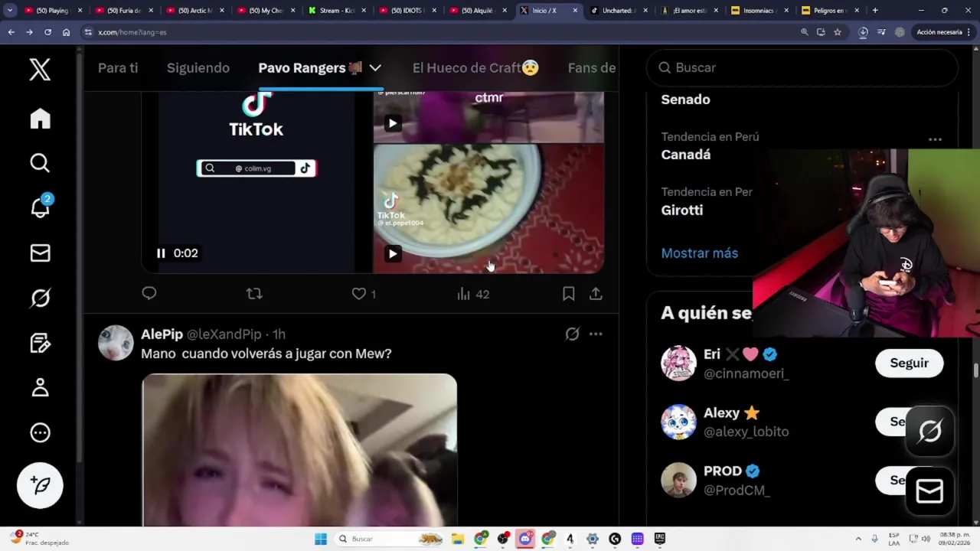Open Explore with the magnifier sidebar icon
This screenshot has height=551, width=980.
click(40, 163)
